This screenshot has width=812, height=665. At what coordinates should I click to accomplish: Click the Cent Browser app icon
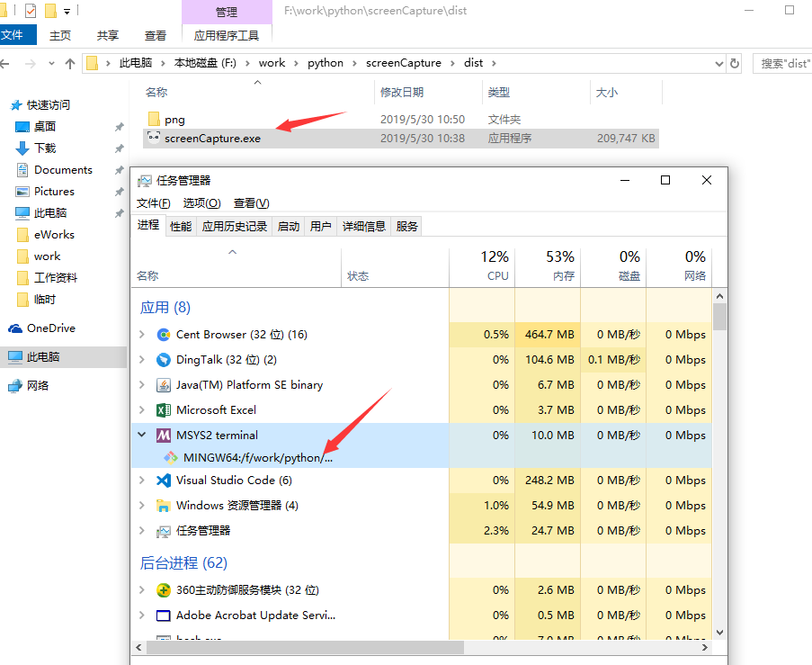click(x=164, y=335)
